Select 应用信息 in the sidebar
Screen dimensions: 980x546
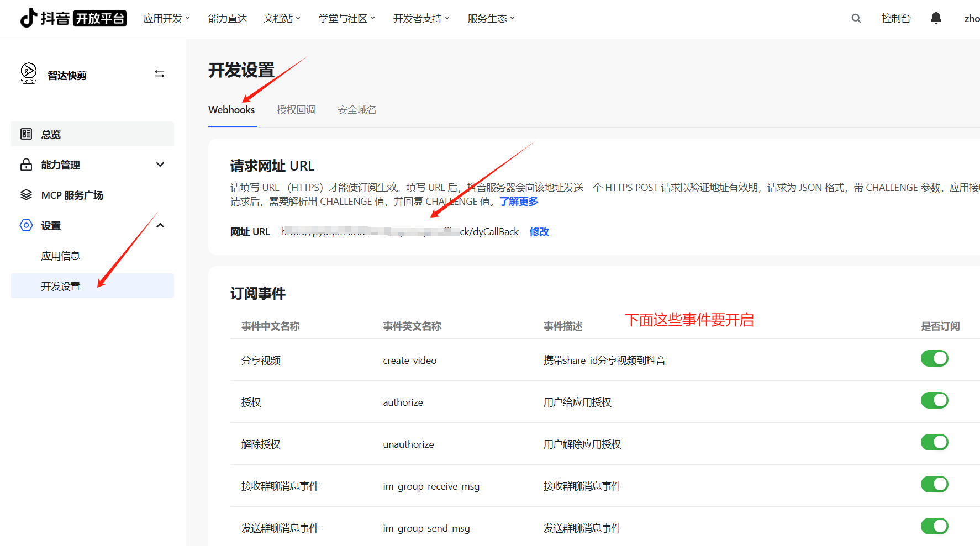tap(61, 256)
